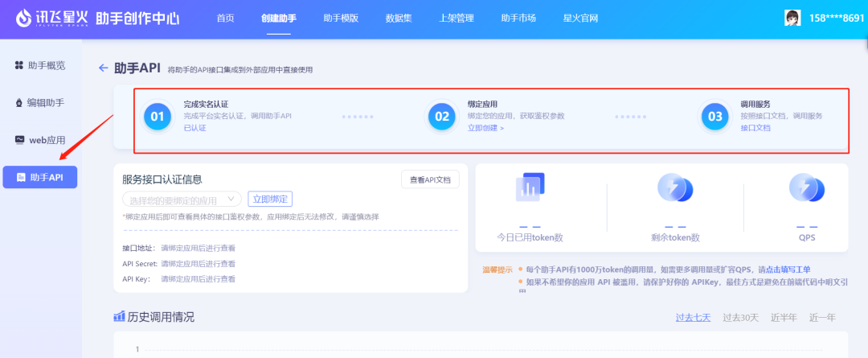Screen dimensions: 868x358
Task: Click the 助手创作中心 title
Action: coord(137,19)
